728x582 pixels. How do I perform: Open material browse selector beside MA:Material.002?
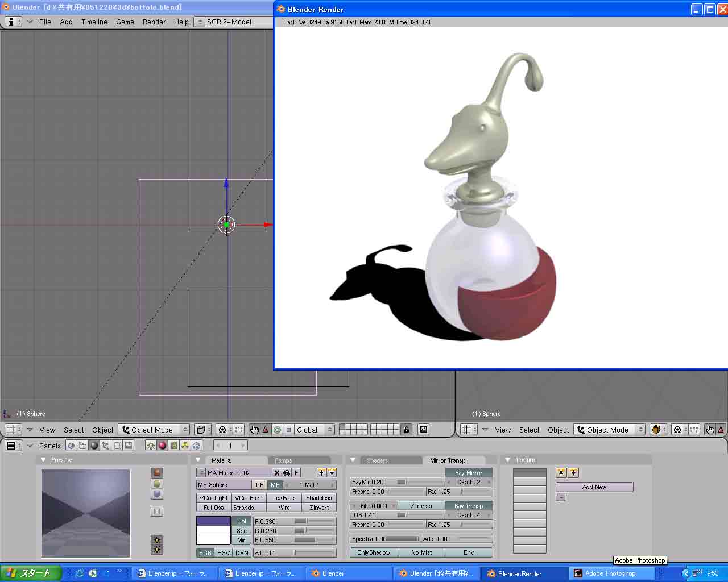coord(201,473)
